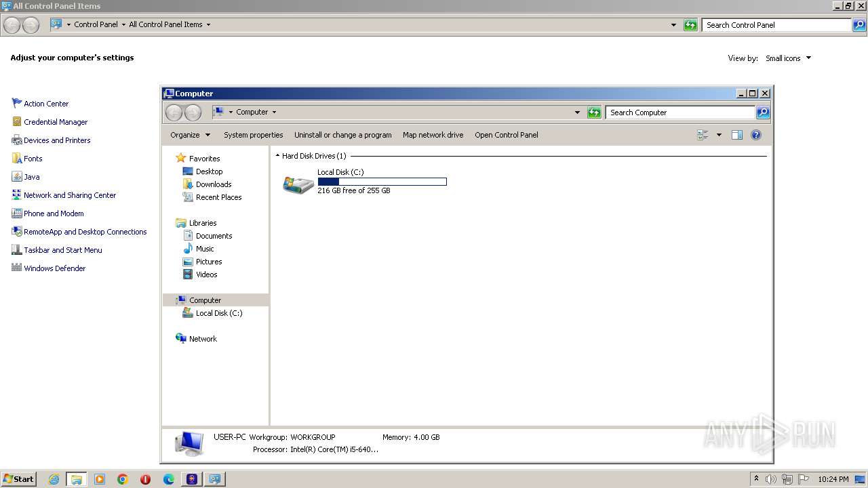Screen dimensions: 868x488
Task: Open dropdown arrow after Control Panel breadcrumb
Action: point(123,24)
